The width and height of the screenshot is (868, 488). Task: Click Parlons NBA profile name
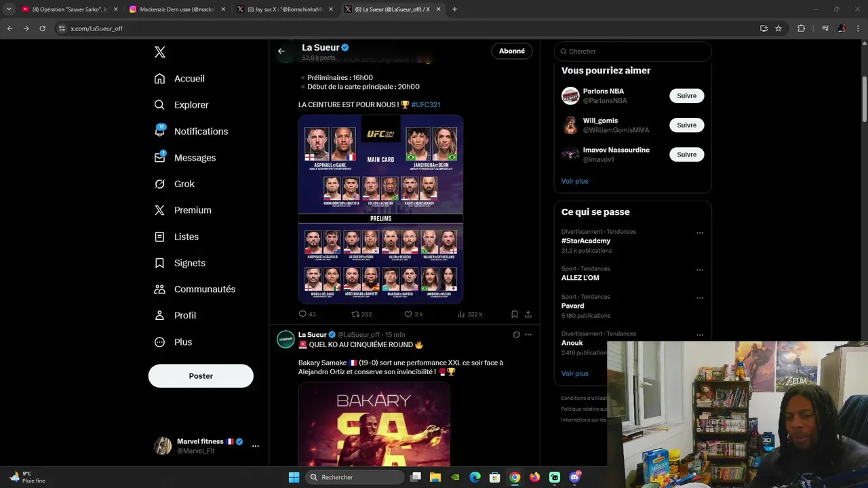(604, 91)
